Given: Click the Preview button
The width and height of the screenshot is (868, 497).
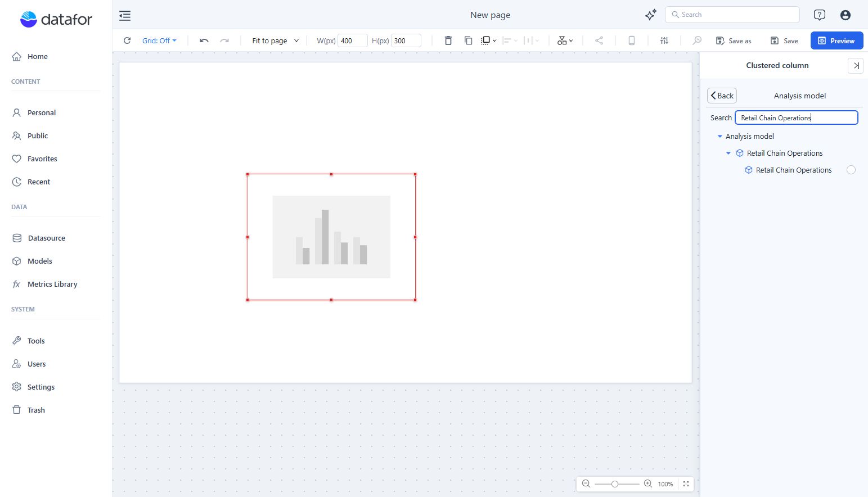Looking at the screenshot, I should (837, 40).
